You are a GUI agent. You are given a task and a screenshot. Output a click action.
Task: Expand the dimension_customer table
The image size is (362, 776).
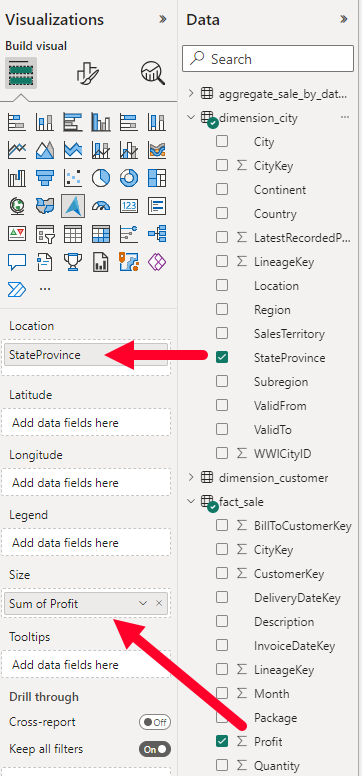click(x=191, y=478)
